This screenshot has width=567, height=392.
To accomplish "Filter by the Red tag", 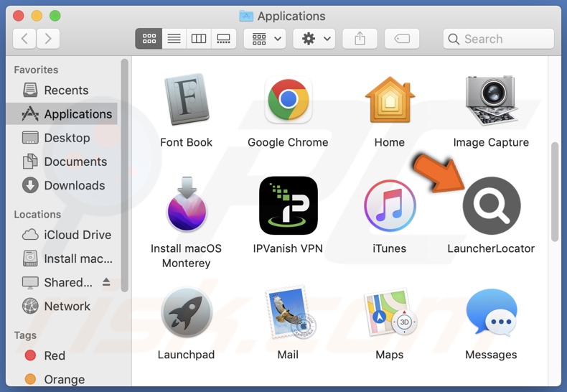I will click(x=62, y=355).
